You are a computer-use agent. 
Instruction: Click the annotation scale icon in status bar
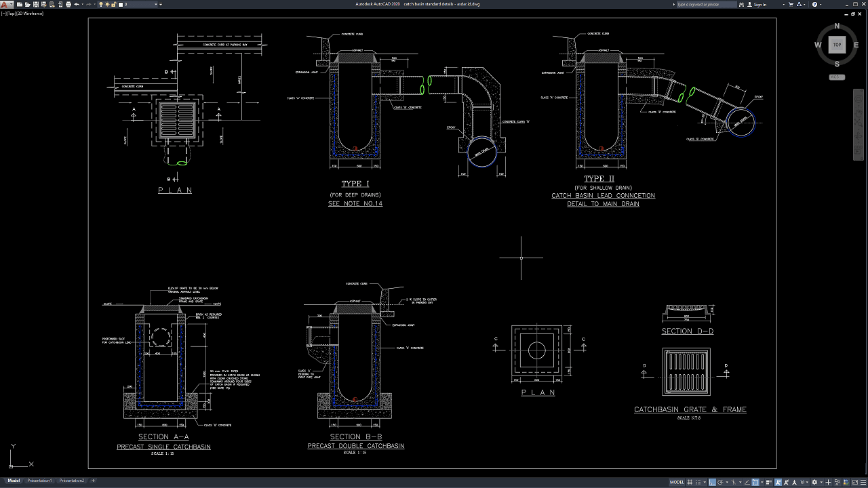coord(794,482)
